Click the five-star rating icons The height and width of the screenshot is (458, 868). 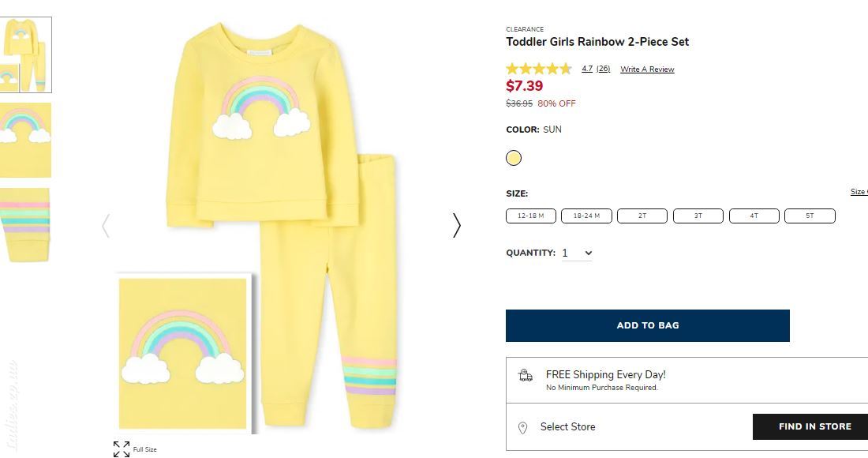[x=539, y=69]
